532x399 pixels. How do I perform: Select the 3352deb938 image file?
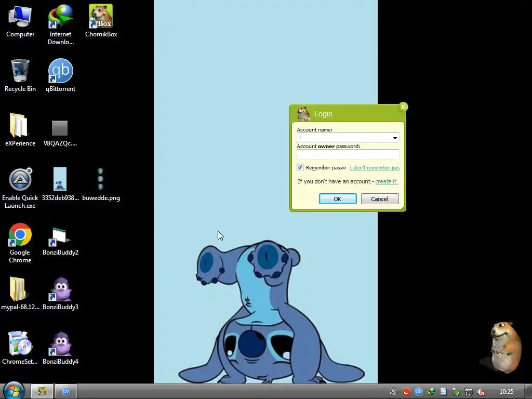click(60, 184)
